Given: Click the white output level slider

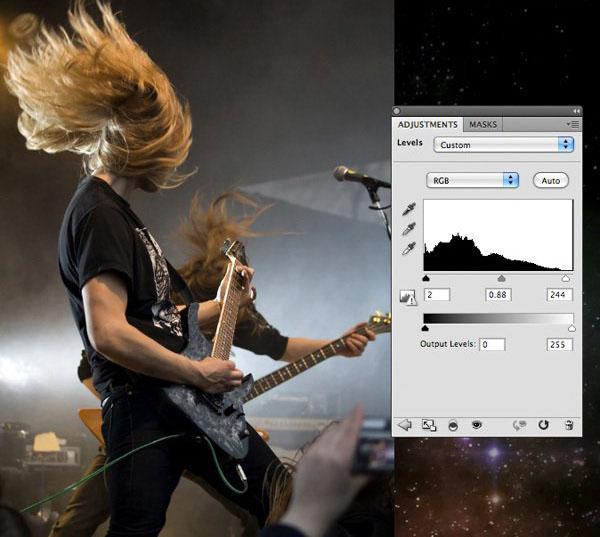Looking at the screenshot, I should tap(572, 328).
